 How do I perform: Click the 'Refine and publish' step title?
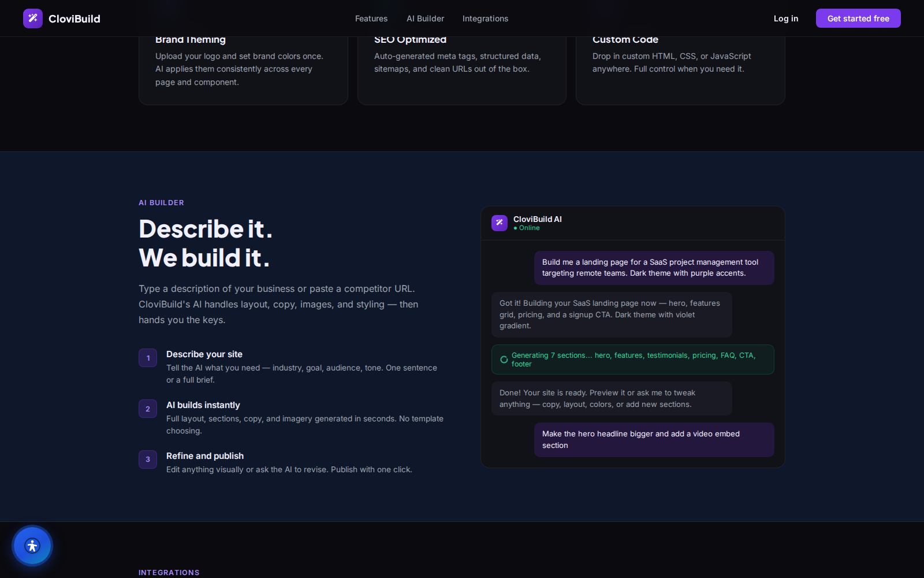tap(205, 456)
